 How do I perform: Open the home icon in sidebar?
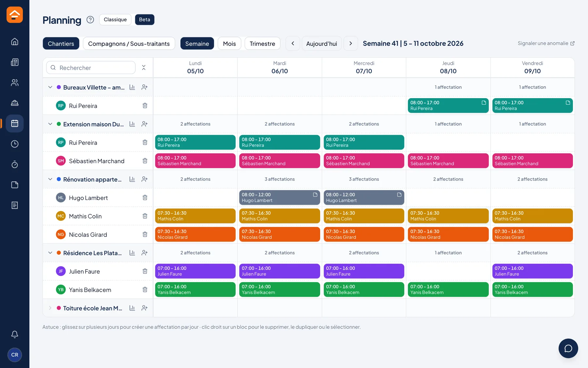(x=15, y=42)
